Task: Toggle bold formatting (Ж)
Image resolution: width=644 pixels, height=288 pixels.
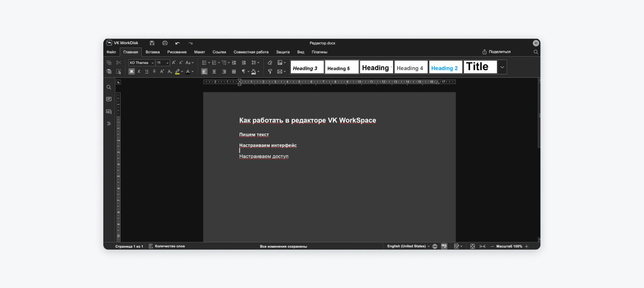Action: [132, 72]
